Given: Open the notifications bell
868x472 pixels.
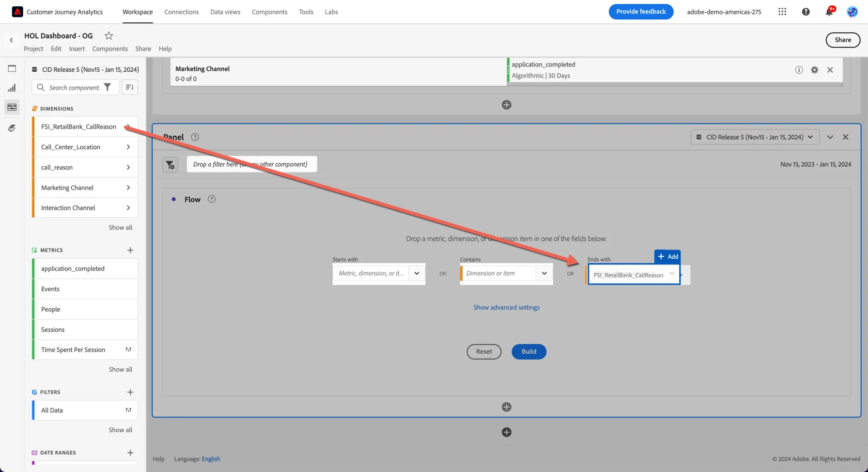Looking at the screenshot, I should [x=829, y=12].
